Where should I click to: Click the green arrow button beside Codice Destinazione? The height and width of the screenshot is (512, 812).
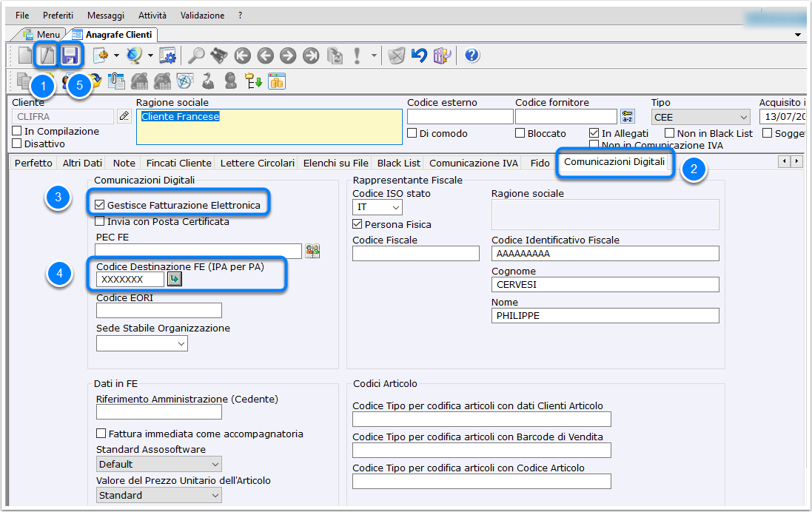[175, 279]
